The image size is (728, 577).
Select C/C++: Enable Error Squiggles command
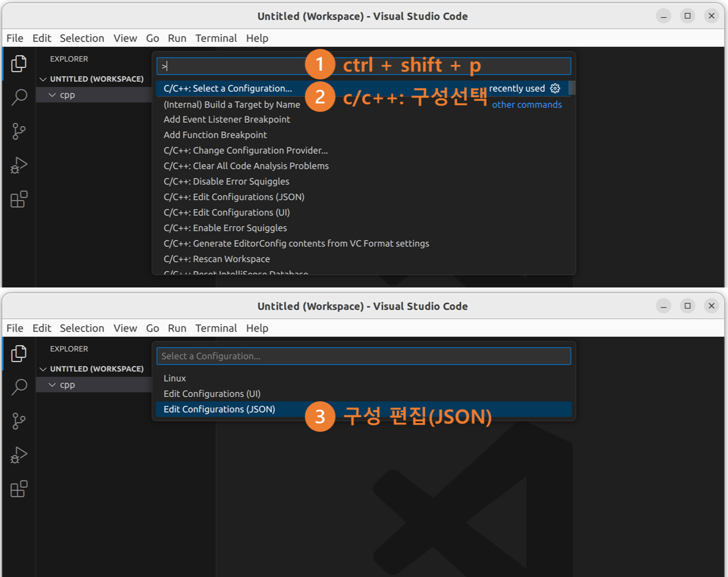[x=363, y=228]
